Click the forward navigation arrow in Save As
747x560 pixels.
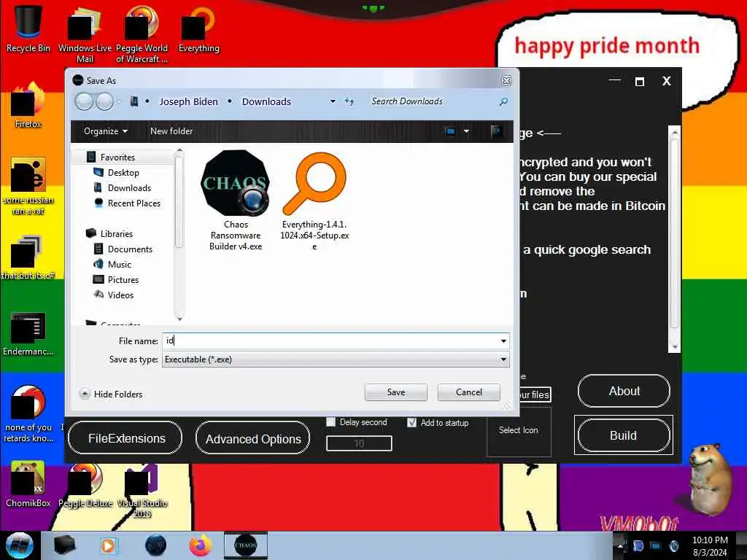tap(104, 101)
